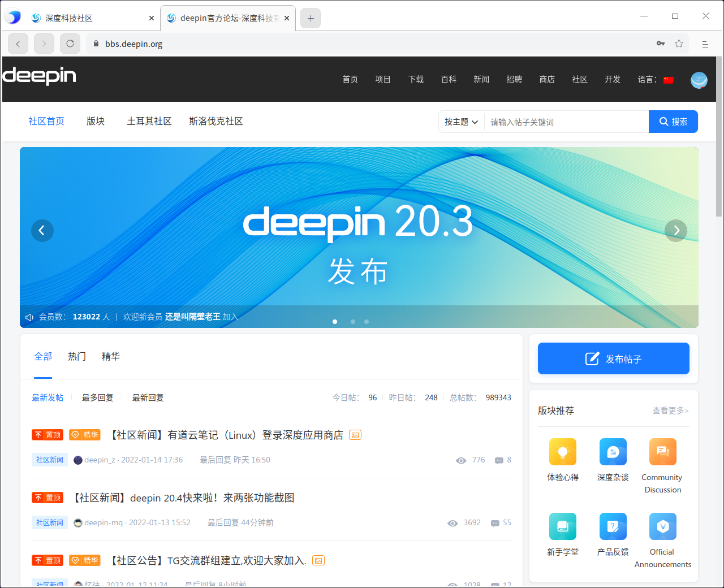Advance the carousel with the right arrow
The width and height of the screenshot is (724, 588).
coord(676,231)
